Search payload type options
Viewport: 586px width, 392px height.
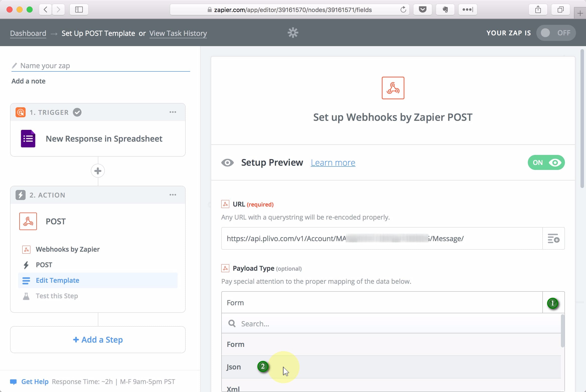[391, 324]
